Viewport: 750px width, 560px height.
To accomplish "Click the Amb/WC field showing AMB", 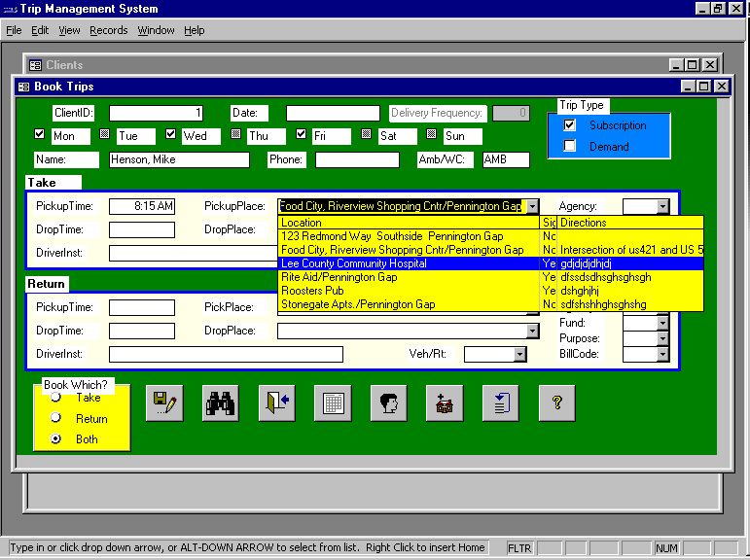I will [506, 159].
